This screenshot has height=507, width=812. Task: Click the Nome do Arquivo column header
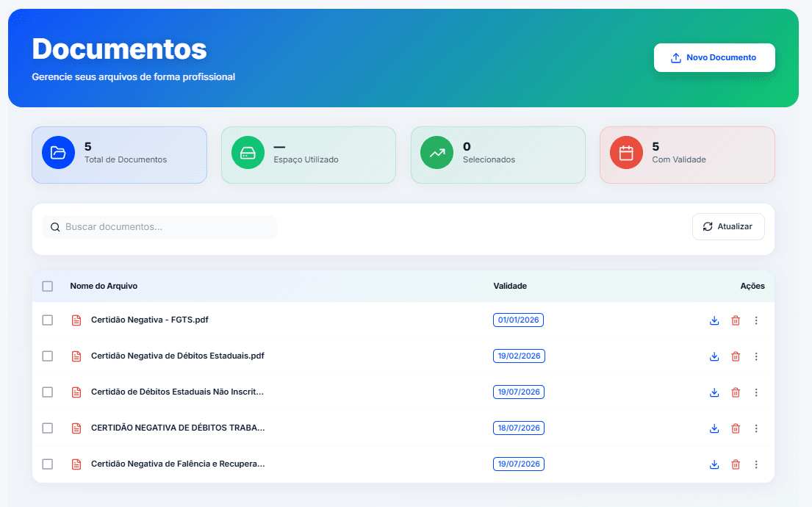click(104, 286)
